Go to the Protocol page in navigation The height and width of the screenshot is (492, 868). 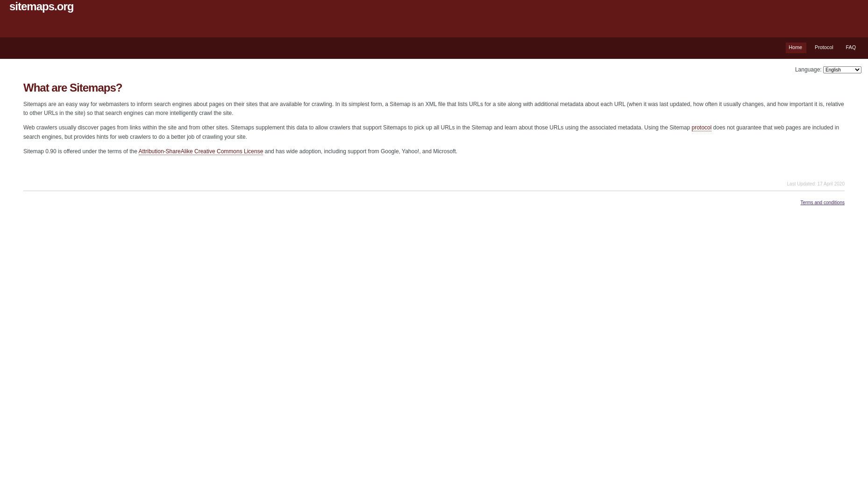[824, 48]
